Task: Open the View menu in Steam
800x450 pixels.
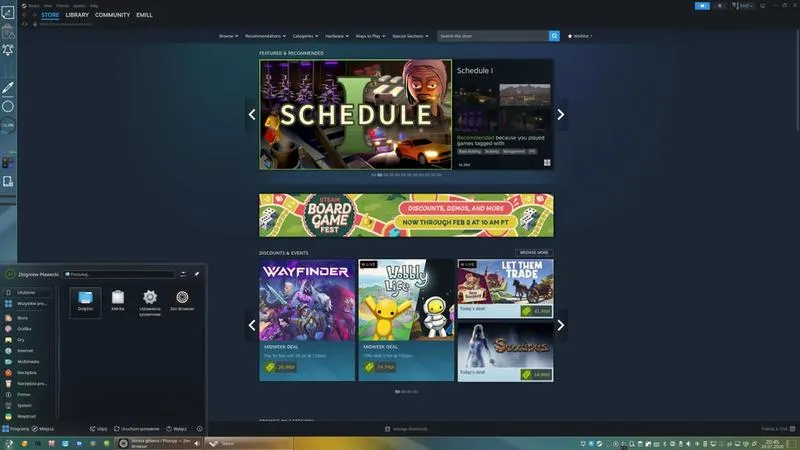Action: [47, 6]
